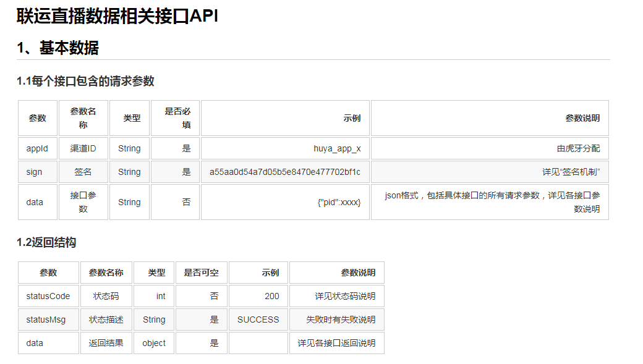Click the 详见各接口返回说明 cell
The image size is (643, 364).
(x=337, y=343)
